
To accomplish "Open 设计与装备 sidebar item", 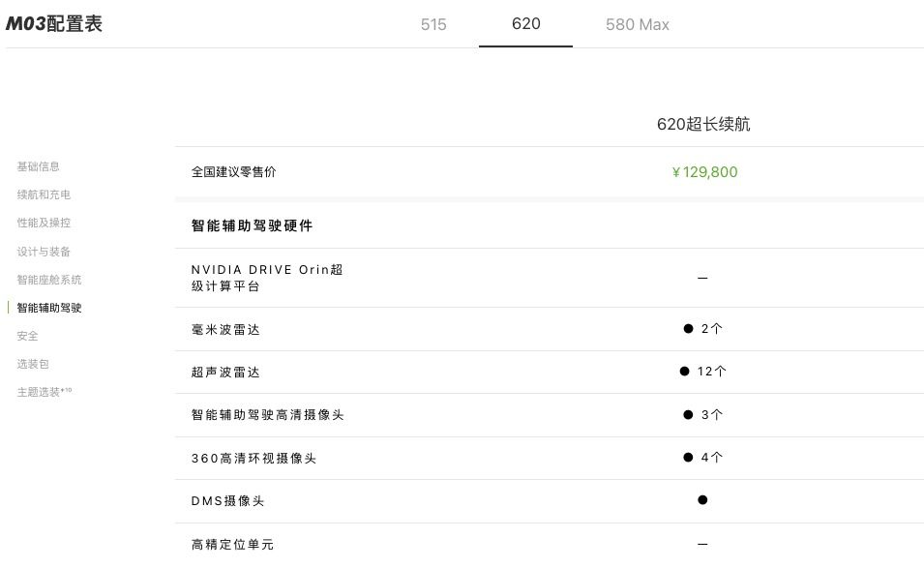I will (44, 252).
